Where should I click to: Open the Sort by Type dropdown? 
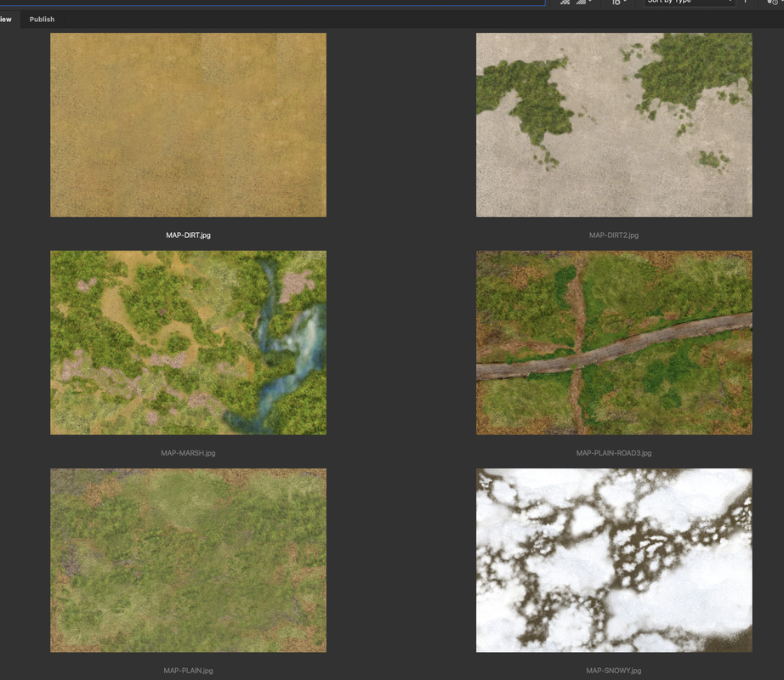pos(689,2)
